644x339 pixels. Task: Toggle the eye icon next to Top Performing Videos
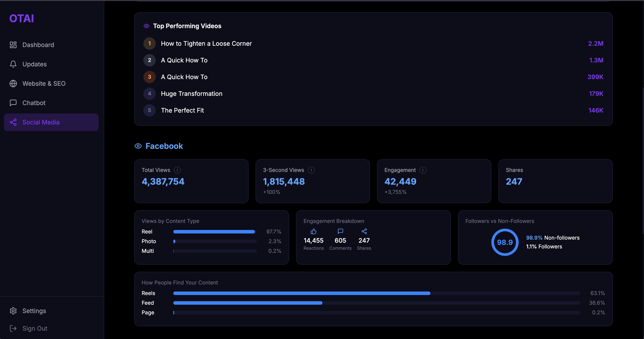click(146, 26)
